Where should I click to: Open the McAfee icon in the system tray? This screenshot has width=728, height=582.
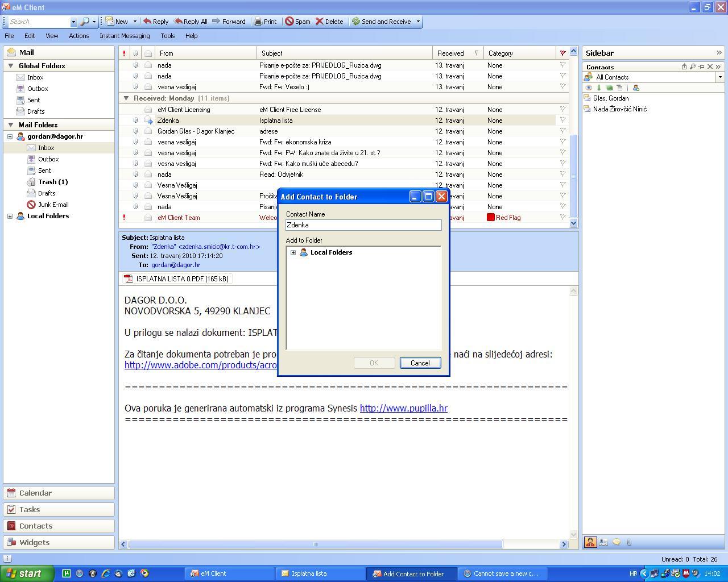[x=685, y=573]
